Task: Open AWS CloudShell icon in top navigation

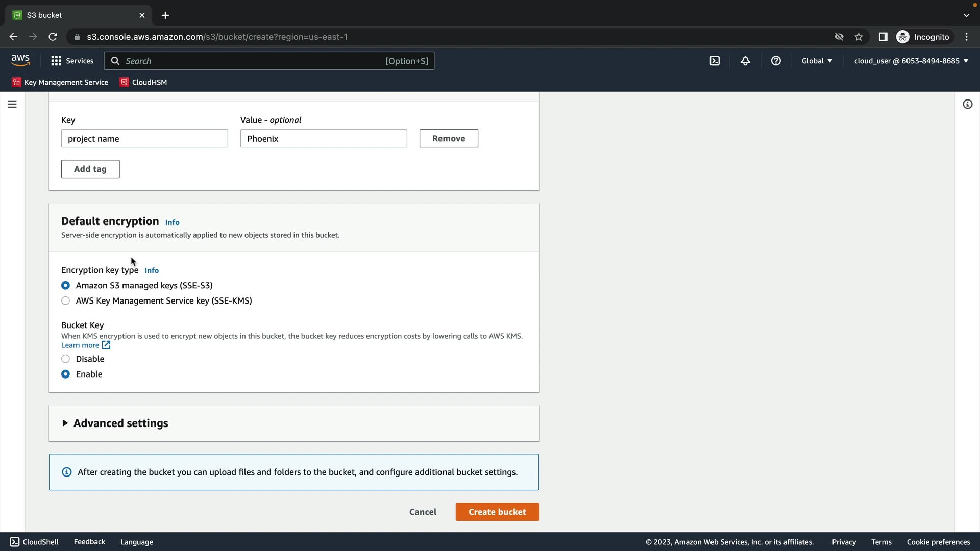Action: (715, 61)
